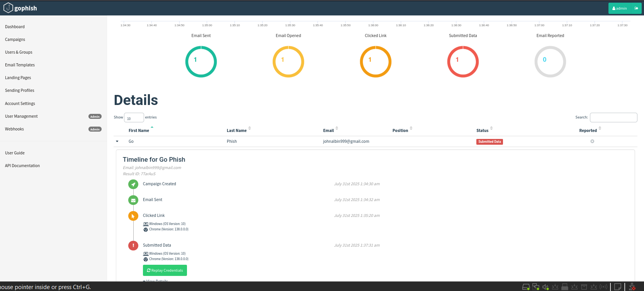This screenshot has height=291, width=644.
Task: Click the Last Name cell 'Phish'
Action: (232, 141)
